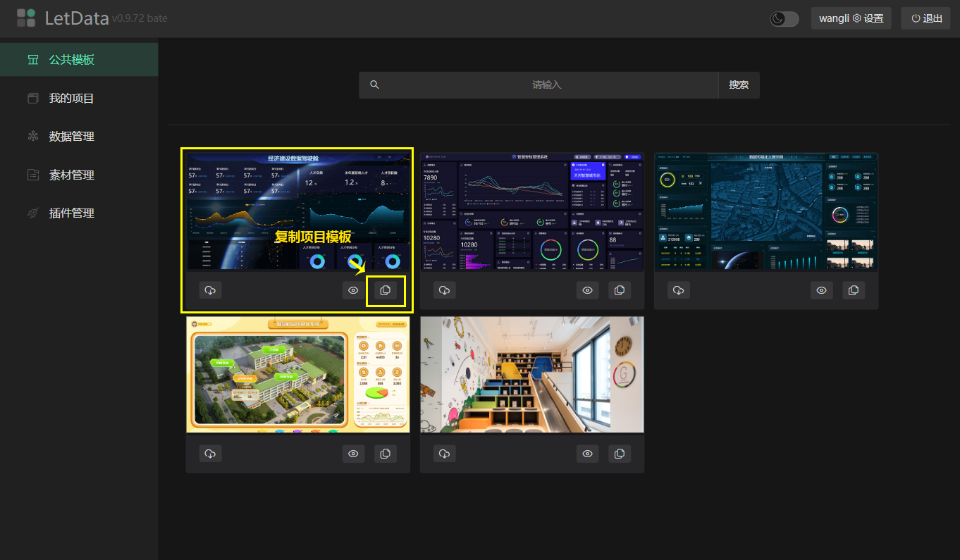The width and height of the screenshot is (960, 560).
Task: Focus the 请输入 search input field
Action: coord(546,85)
